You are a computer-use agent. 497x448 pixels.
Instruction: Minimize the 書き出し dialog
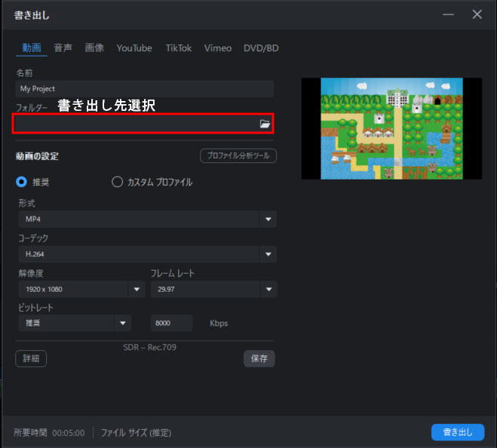(x=448, y=14)
